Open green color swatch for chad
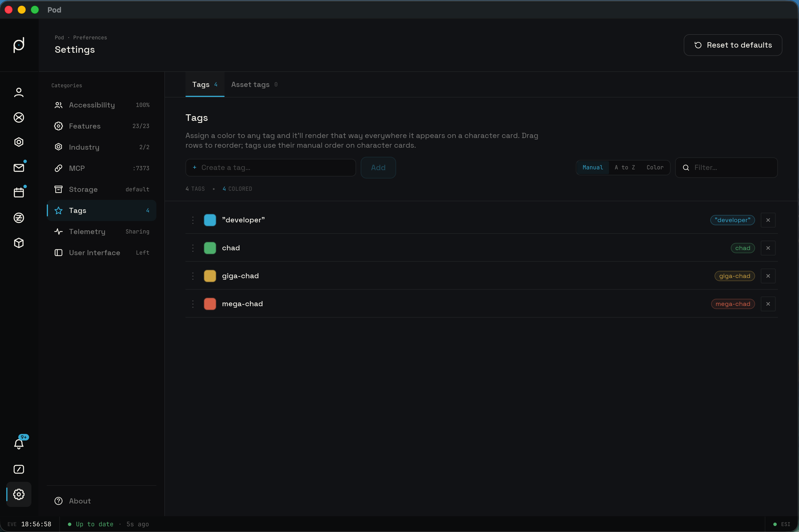799x532 pixels. (210, 248)
